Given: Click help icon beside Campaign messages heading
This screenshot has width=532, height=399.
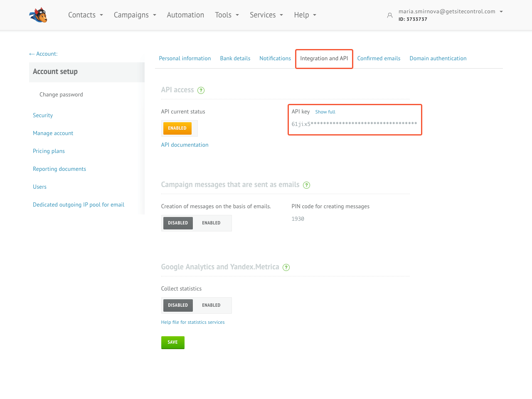Looking at the screenshot, I should coord(306,185).
